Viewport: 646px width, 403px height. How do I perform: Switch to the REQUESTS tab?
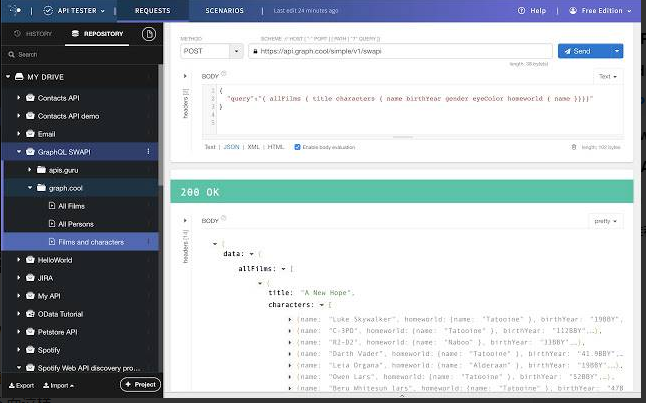point(152,11)
